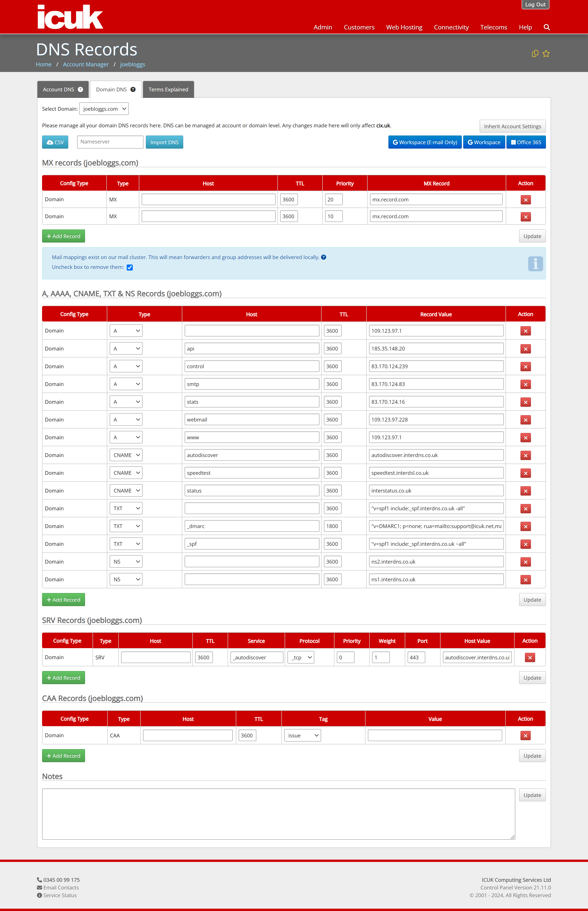This screenshot has height=911, width=588.
Task: Open help tooltip on the Account DNS tab
Action: click(x=80, y=89)
